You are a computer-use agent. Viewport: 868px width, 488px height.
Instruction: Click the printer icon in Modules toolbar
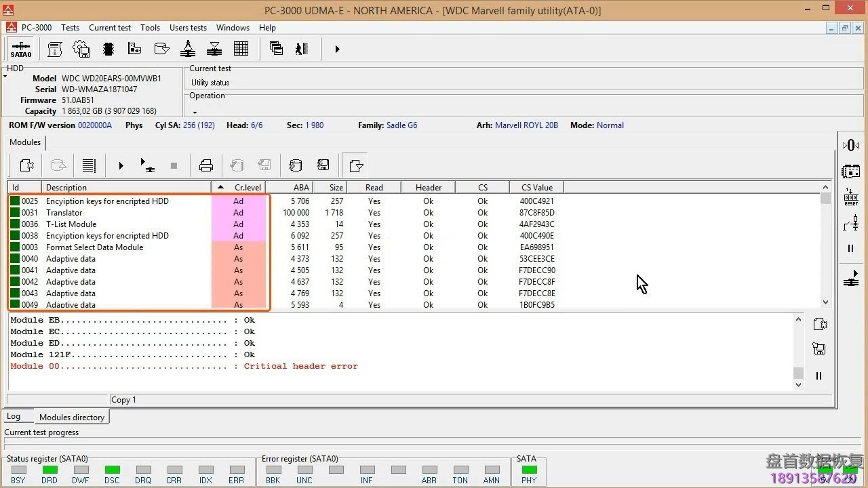pos(206,165)
